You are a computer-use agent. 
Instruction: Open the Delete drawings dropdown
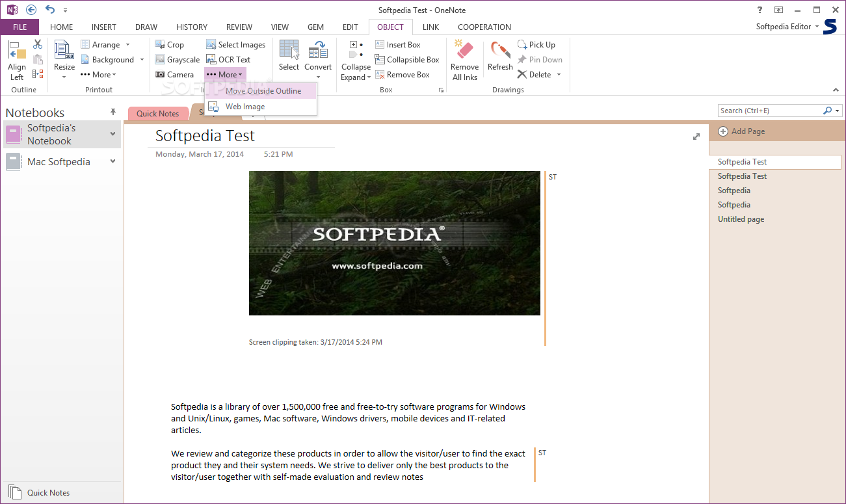point(539,75)
